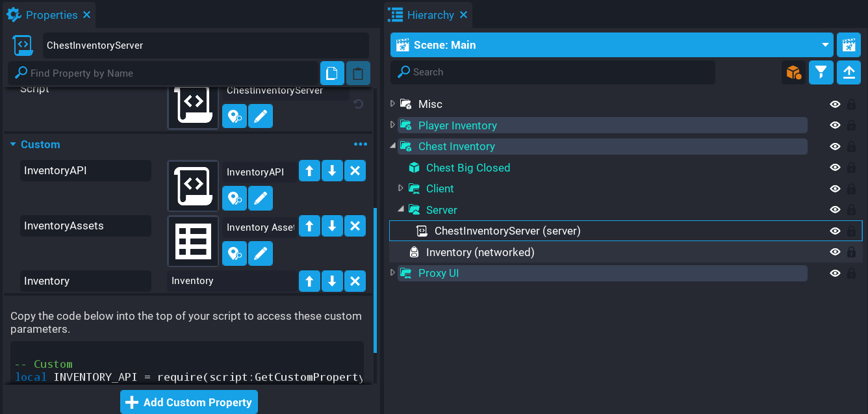Select the Hierarchy tab

point(429,15)
